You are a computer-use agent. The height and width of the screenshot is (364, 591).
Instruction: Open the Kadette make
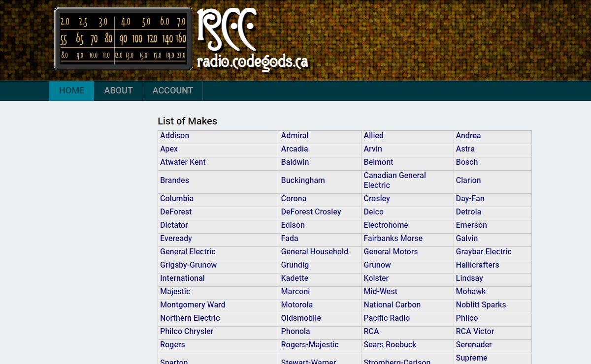(x=295, y=278)
